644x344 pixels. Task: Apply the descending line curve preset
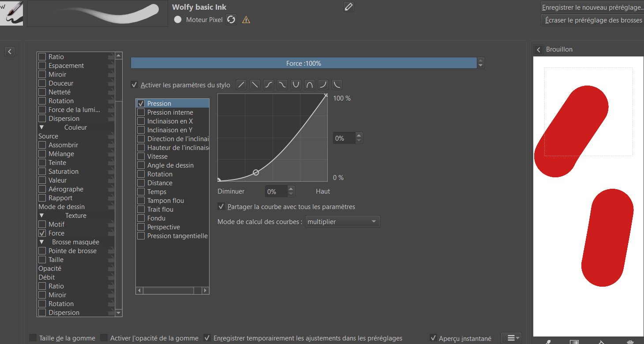click(255, 84)
